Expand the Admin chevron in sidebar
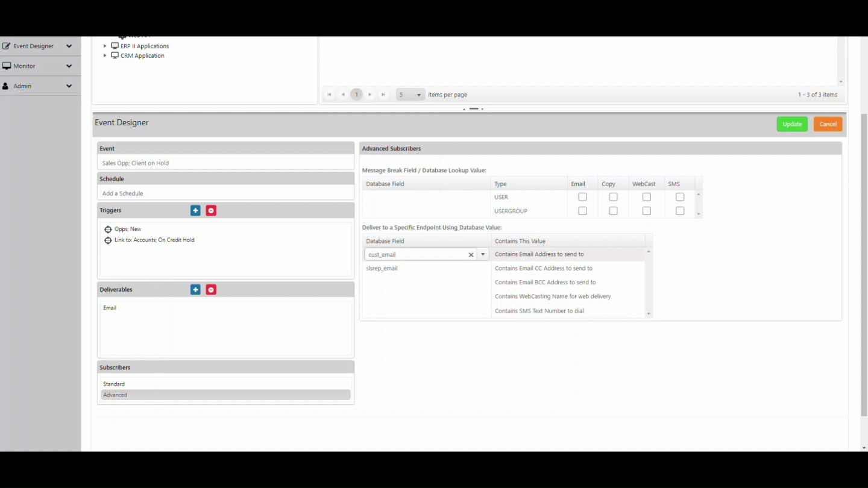The image size is (868, 488). click(x=69, y=86)
